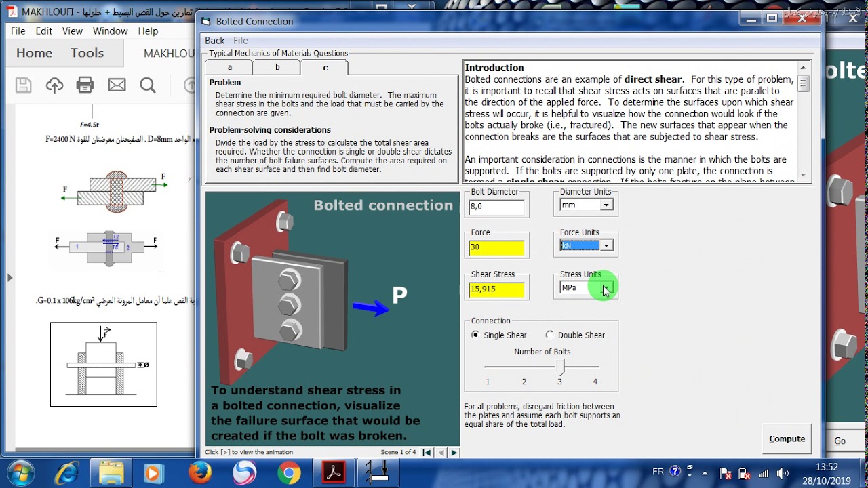Print the PDF using the printer icon
The height and width of the screenshot is (488, 868).
click(x=85, y=85)
